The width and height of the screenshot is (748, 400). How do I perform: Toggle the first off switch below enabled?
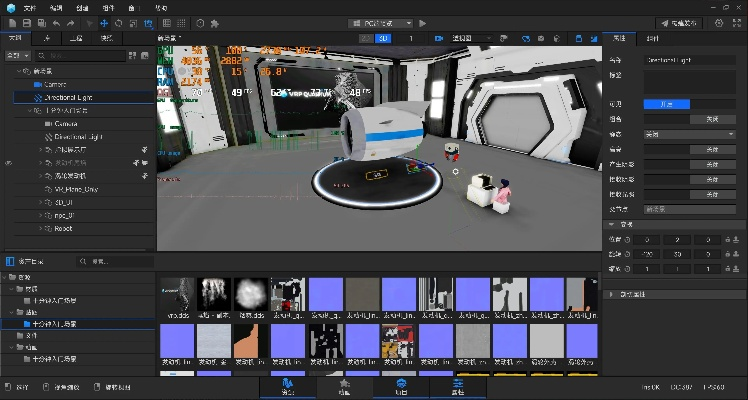pos(711,119)
